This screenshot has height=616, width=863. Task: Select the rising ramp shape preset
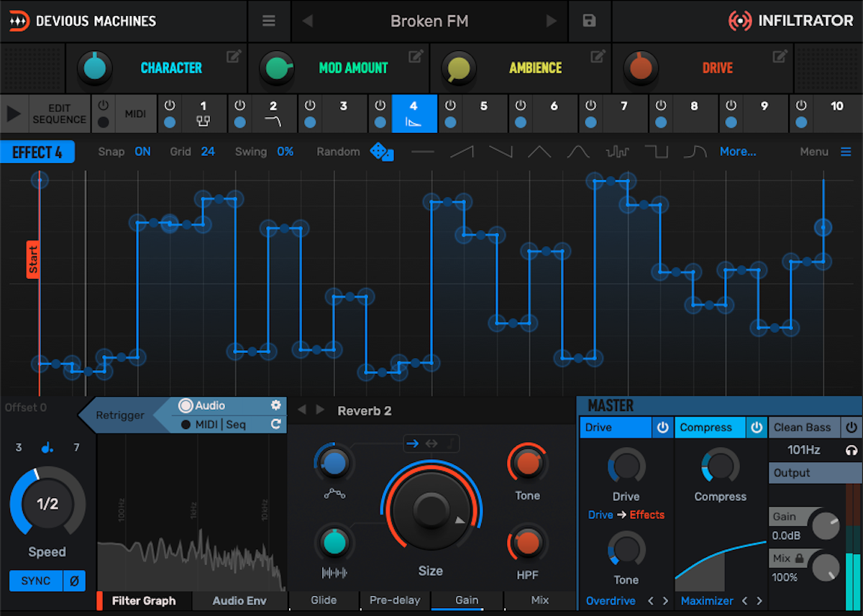tap(462, 152)
